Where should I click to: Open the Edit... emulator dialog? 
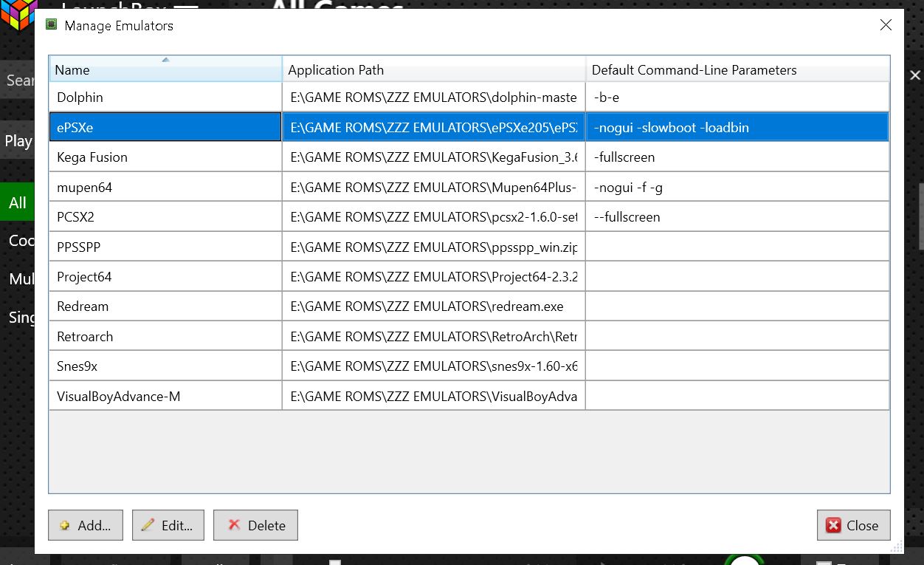168,525
